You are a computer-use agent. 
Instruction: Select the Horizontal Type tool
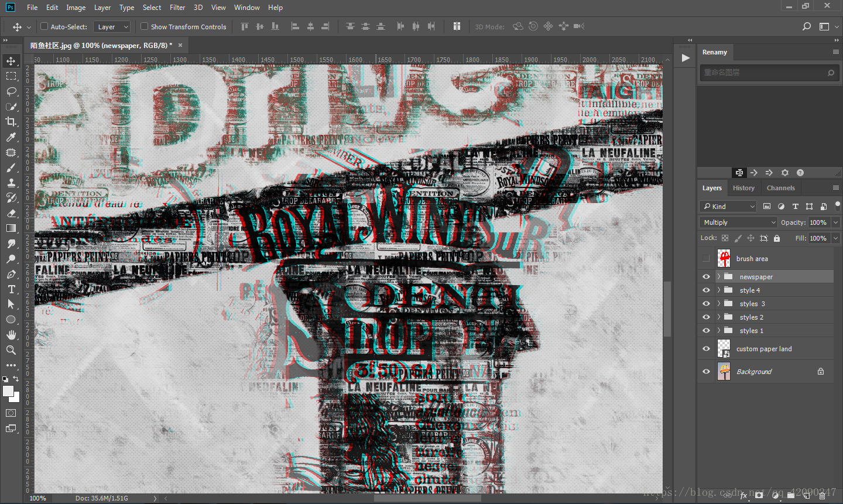[x=11, y=289]
